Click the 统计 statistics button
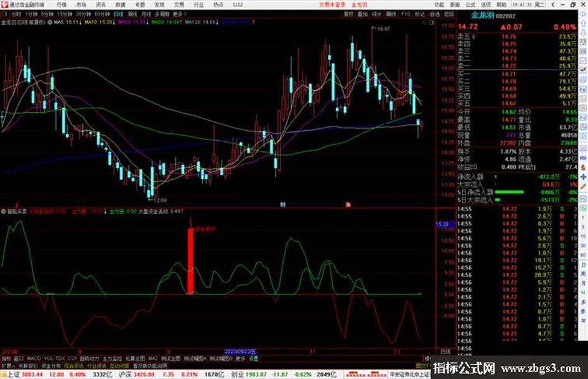 (376, 14)
